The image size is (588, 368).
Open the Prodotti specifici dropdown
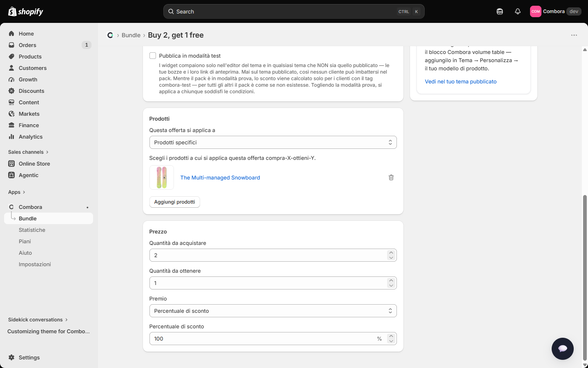coord(273,142)
